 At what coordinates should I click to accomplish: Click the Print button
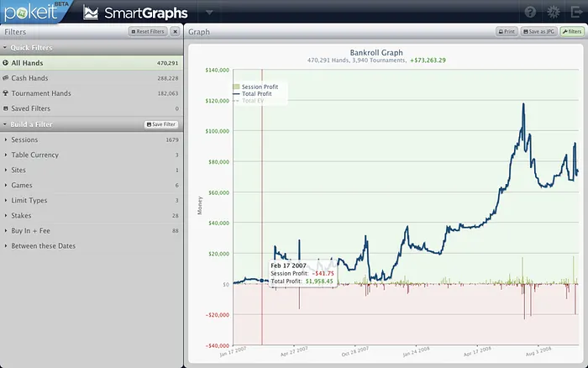coord(507,32)
